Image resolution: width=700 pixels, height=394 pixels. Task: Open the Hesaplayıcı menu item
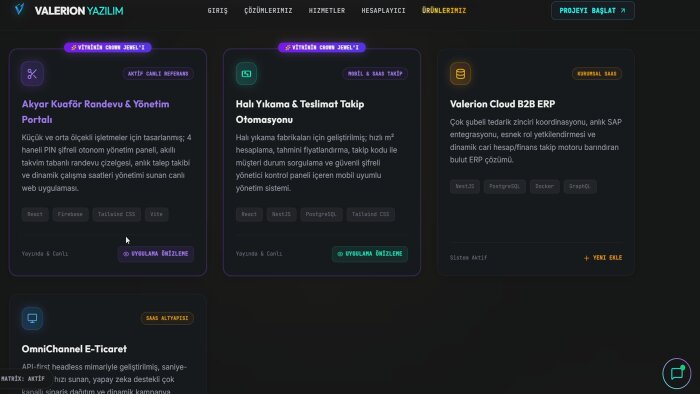coord(383,10)
